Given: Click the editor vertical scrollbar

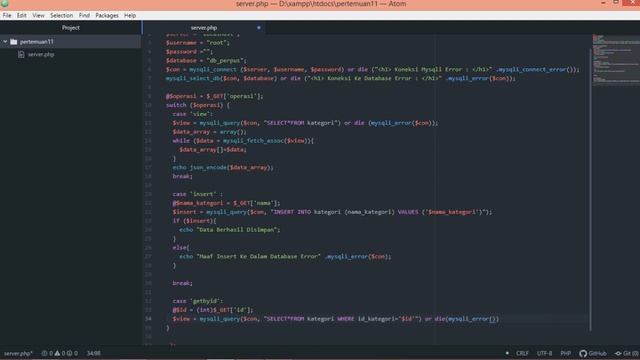Looking at the screenshot, I should (590, 190).
